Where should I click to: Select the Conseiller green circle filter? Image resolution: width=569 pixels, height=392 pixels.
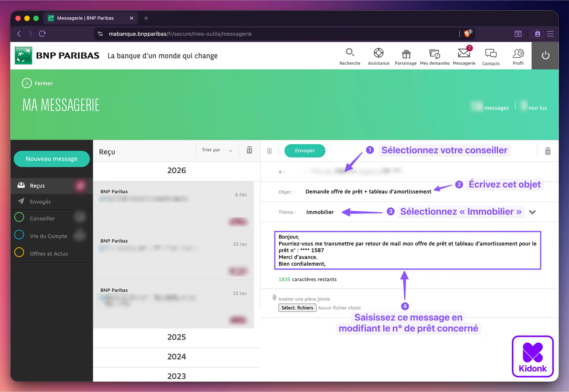point(19,217)
